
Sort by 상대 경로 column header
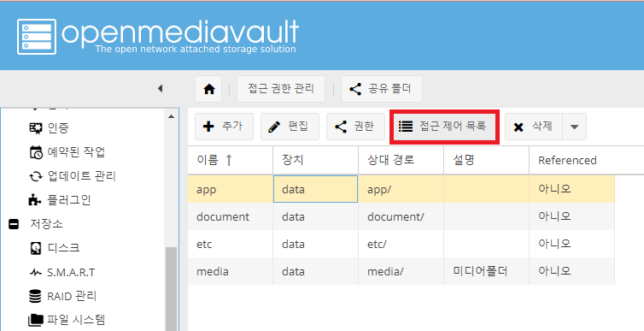coord(401,160)
